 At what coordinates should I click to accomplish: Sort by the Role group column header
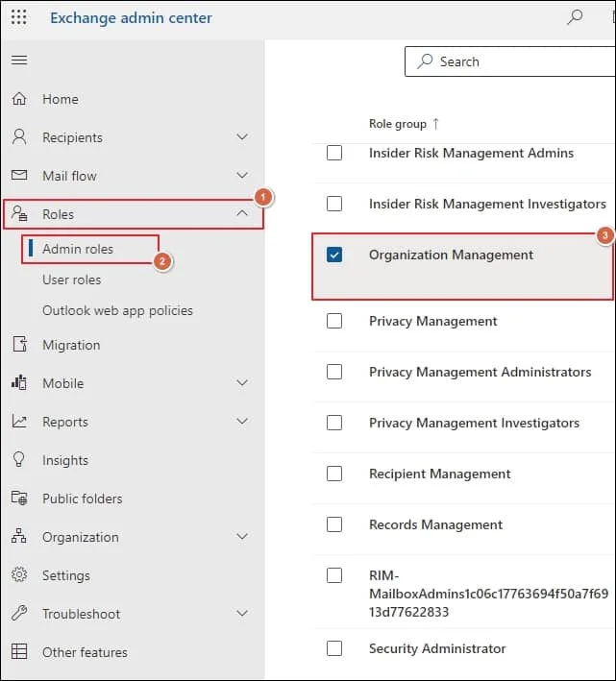click(x=398, y=124)
